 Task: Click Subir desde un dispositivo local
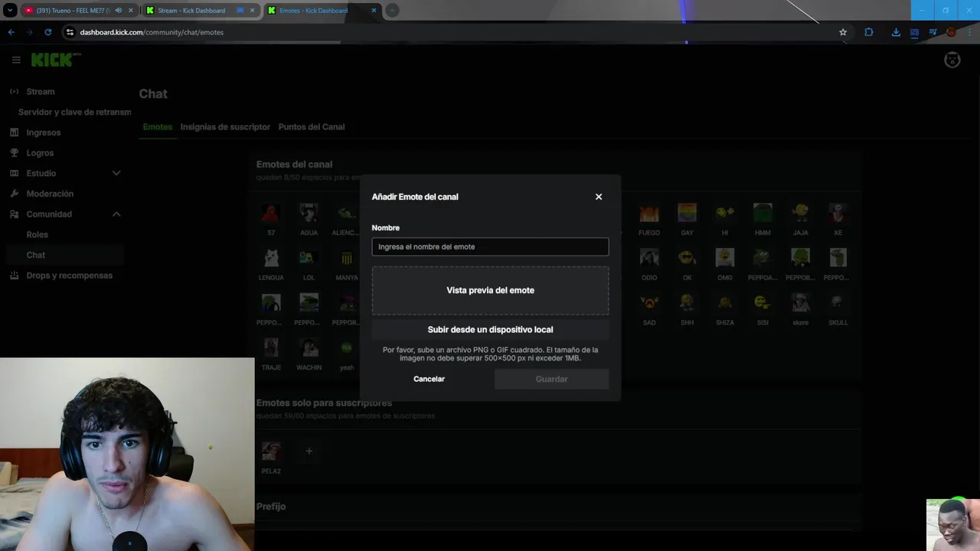pyautogui.click(x=490, y=329)
